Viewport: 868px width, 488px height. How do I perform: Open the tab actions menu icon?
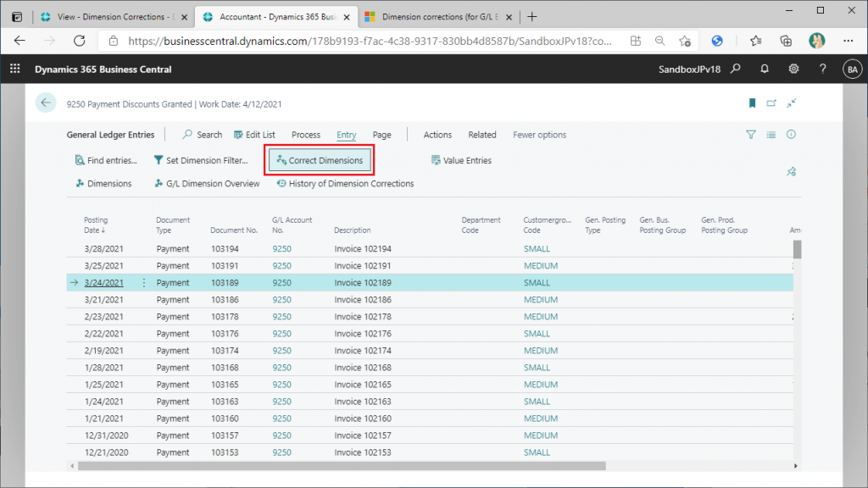tap(17, 17)
